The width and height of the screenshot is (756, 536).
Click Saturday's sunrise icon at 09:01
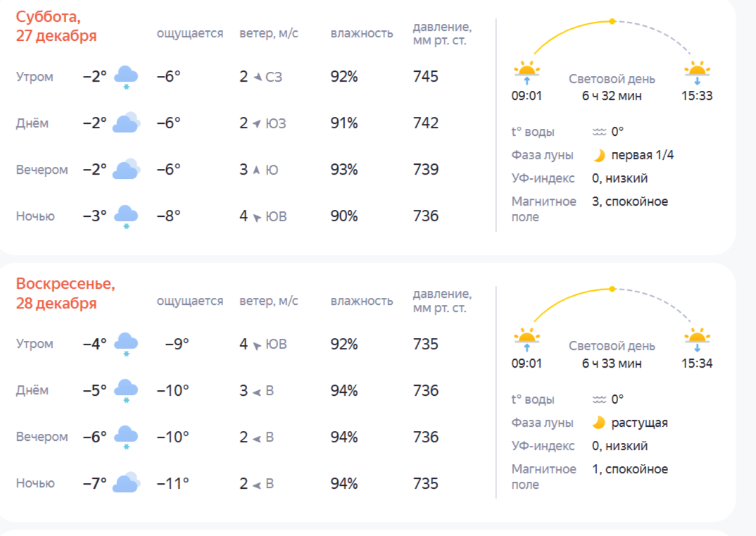[527, 71]
